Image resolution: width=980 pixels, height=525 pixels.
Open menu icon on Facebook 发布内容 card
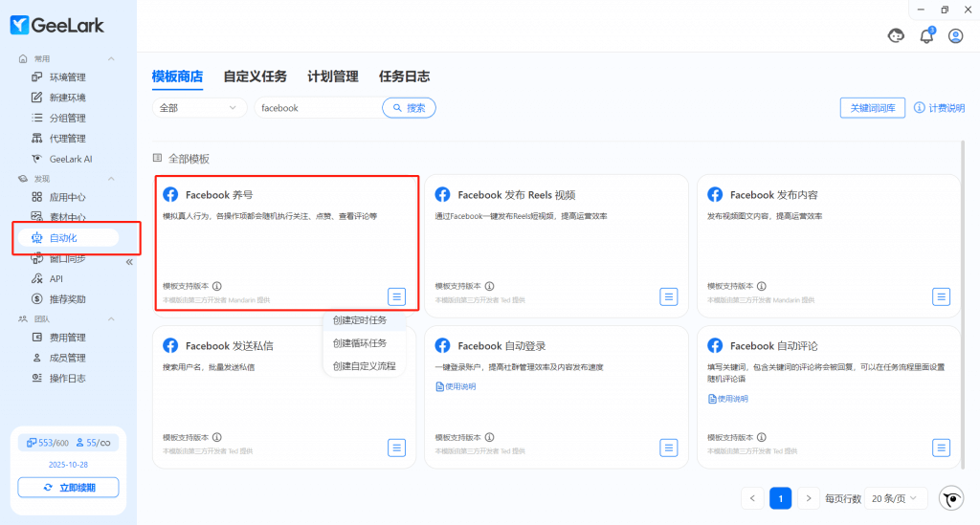tap(942, 296)
